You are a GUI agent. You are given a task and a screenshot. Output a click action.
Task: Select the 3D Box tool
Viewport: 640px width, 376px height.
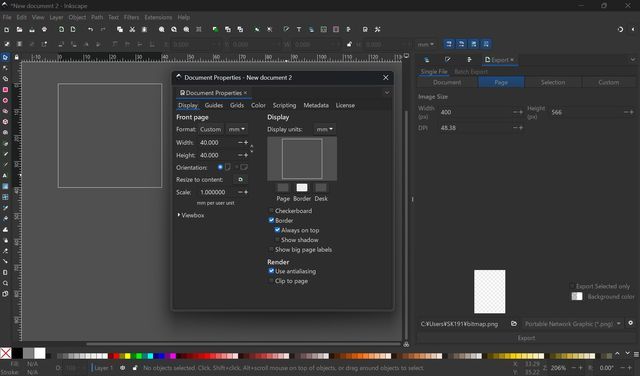click(x=5, y=122)
